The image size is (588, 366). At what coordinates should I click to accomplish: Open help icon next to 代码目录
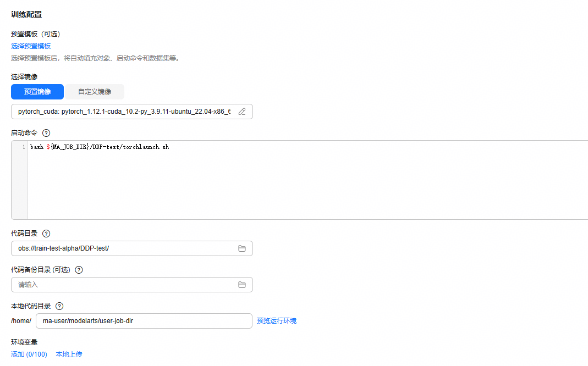46,234
